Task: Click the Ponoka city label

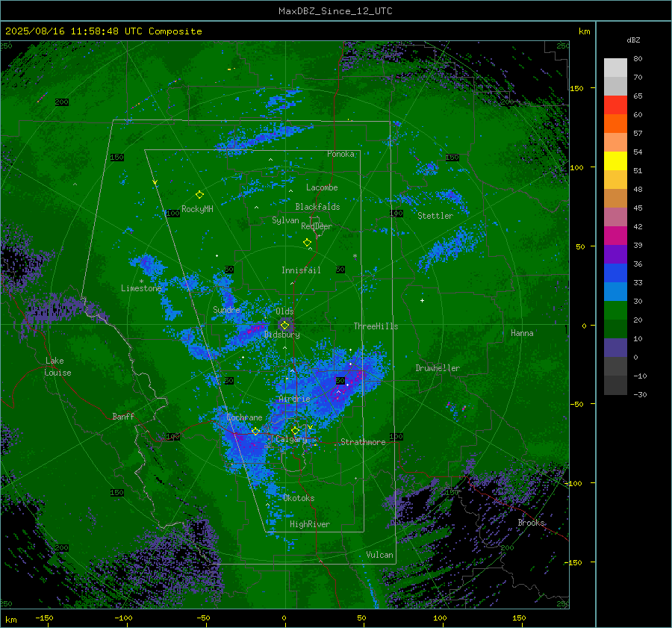Action: (340, 154)
